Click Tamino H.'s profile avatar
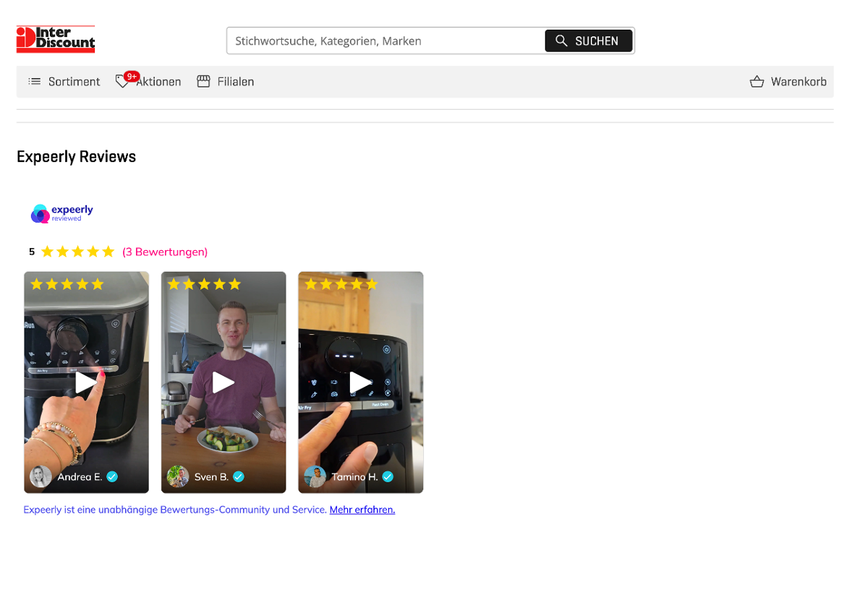 315,476
